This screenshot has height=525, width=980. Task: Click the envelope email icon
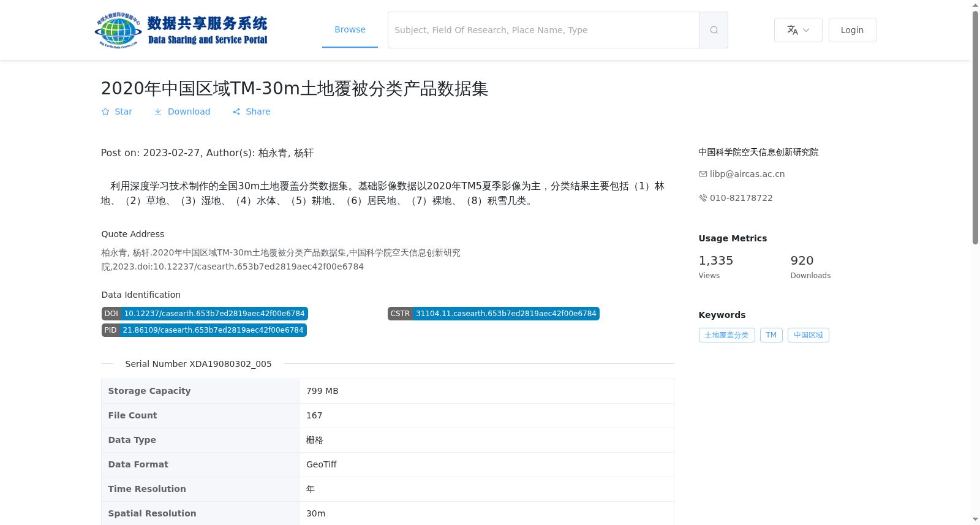703,174
